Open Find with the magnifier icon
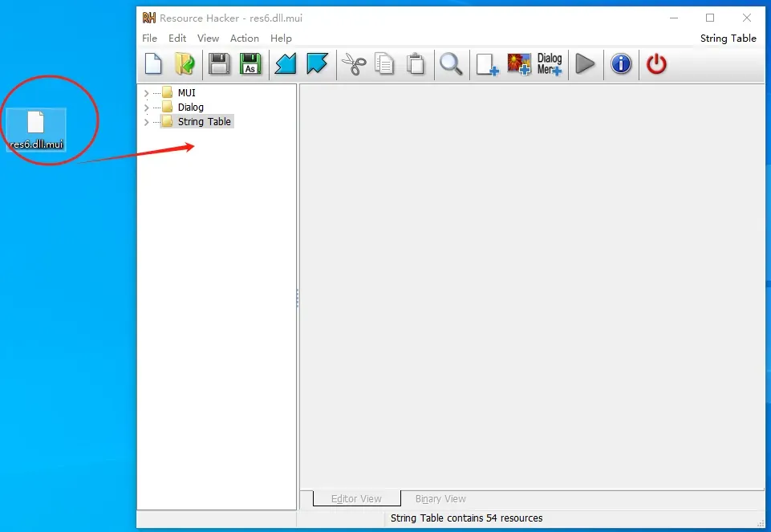This screenshot has width=771, height=532. [451, 64]
